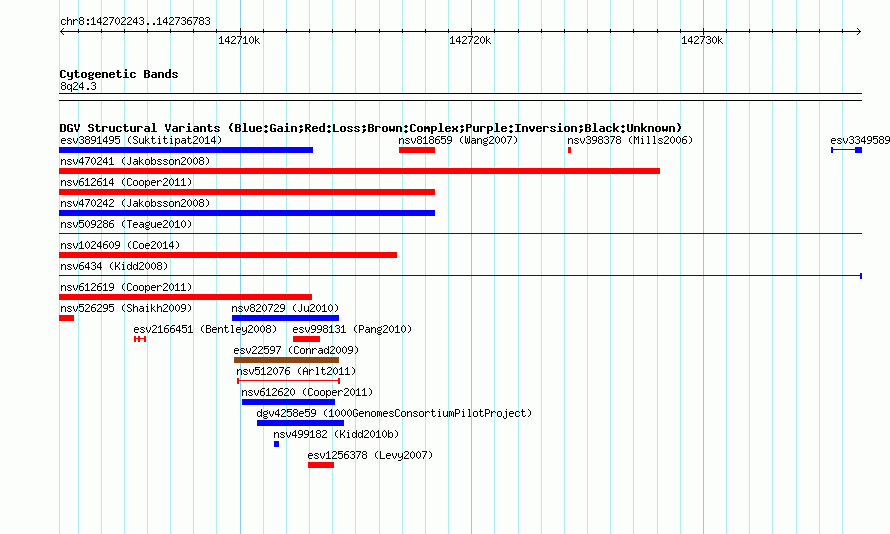The height and width of the screenshot is (534, 890).
Task: Click the 142720k ruler tick label
Action: pos(470,40)
